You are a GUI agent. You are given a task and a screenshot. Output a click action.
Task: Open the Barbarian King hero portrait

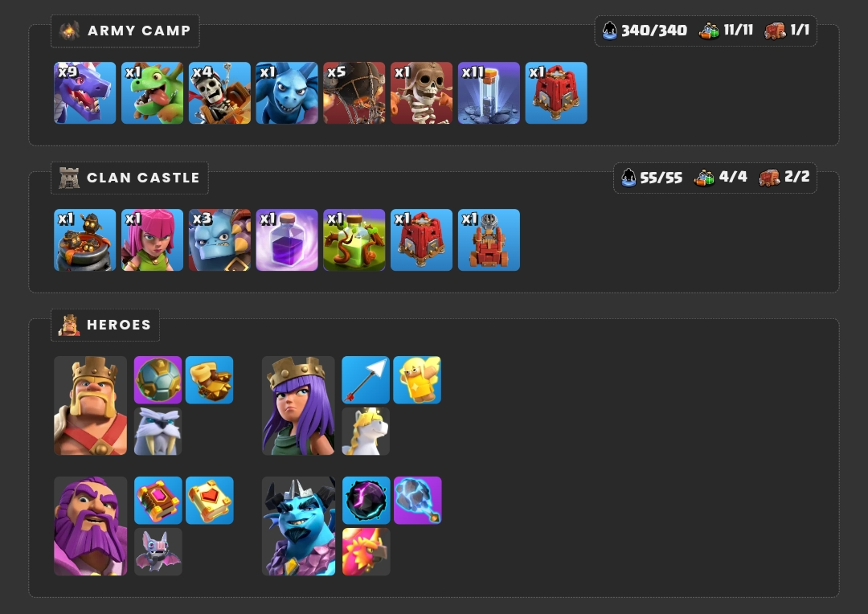[x=90, y=406]
